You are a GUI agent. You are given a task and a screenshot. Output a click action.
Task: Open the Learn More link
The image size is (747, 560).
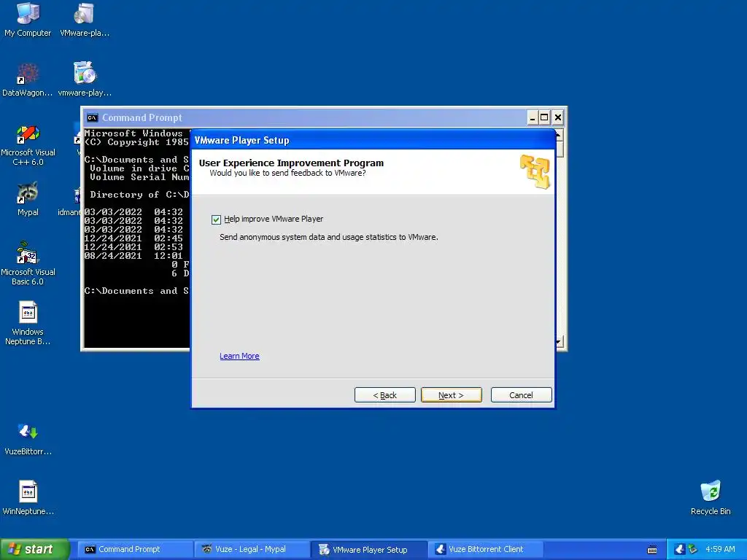[239, 356]
